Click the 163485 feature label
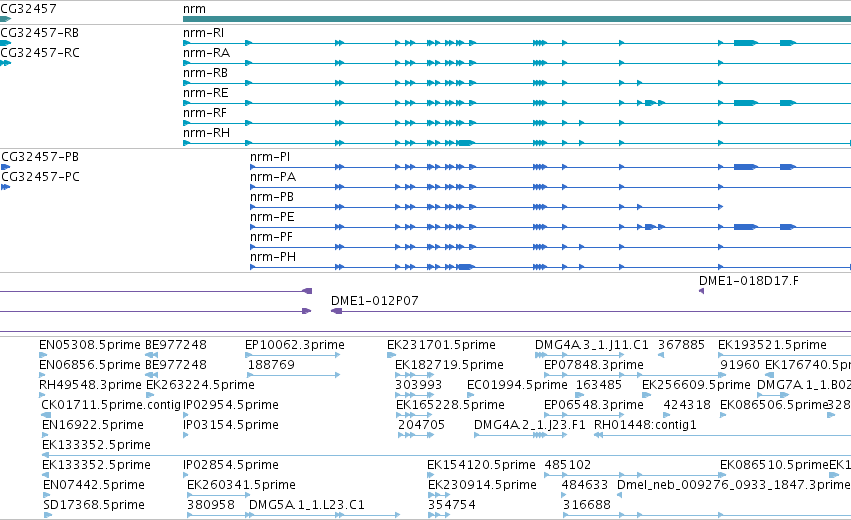Image resolution: width=851 pixels, height=520 pixels. pos(599,385)
